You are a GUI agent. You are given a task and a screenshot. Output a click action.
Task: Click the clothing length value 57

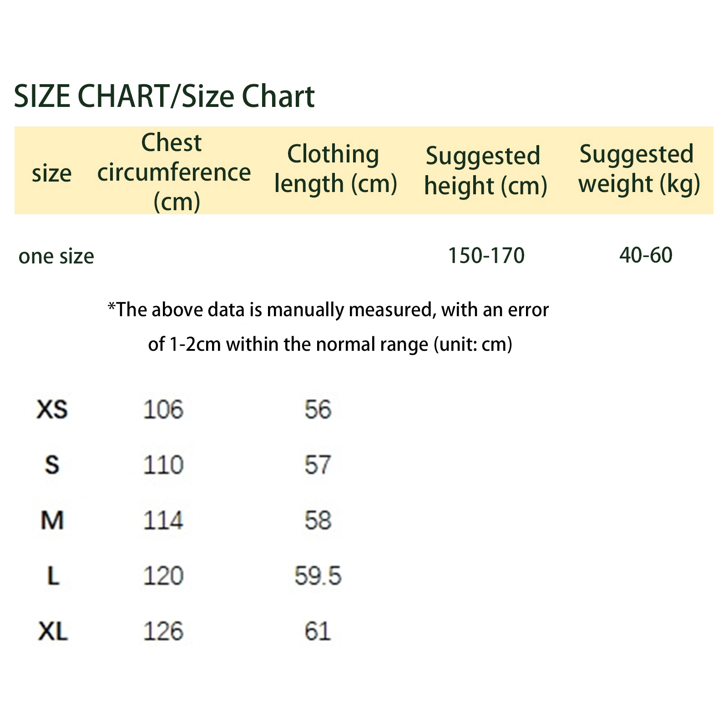tap(318, 465)
